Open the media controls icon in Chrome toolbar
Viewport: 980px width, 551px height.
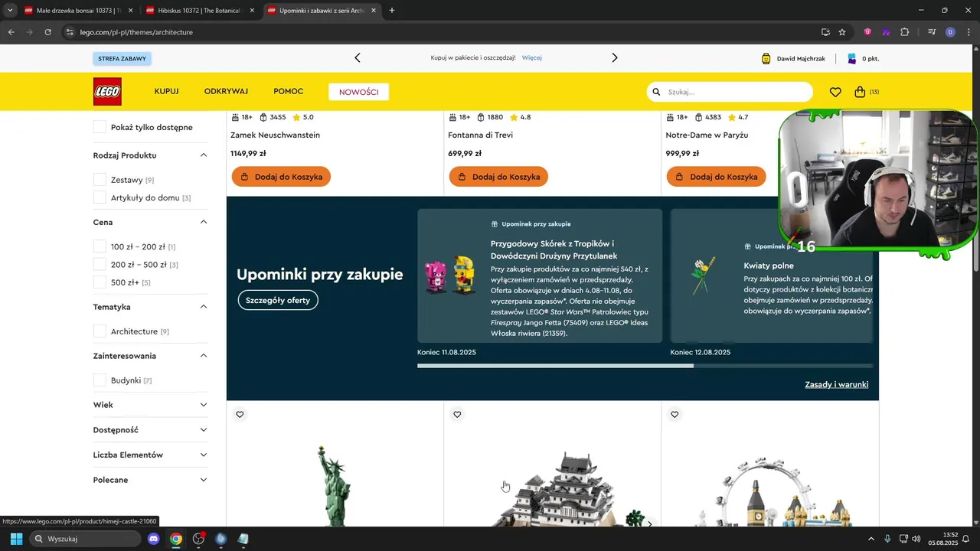pos(932,32)
